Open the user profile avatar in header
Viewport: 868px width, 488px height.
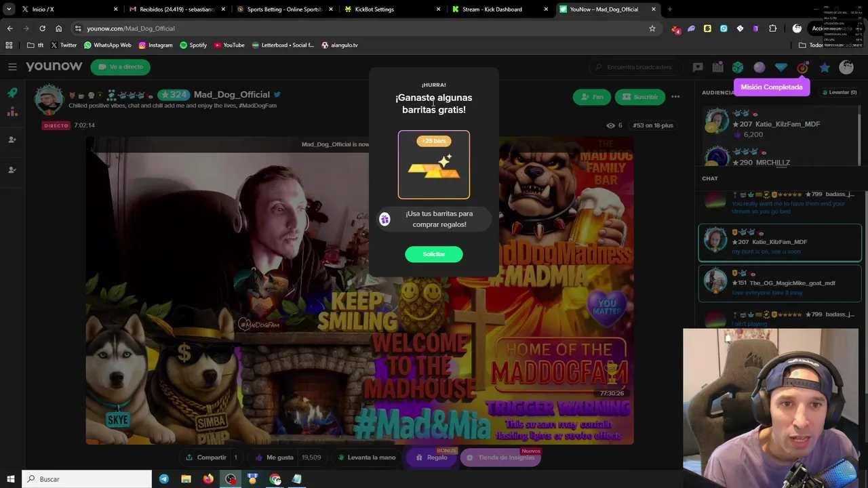coord(846,67)
